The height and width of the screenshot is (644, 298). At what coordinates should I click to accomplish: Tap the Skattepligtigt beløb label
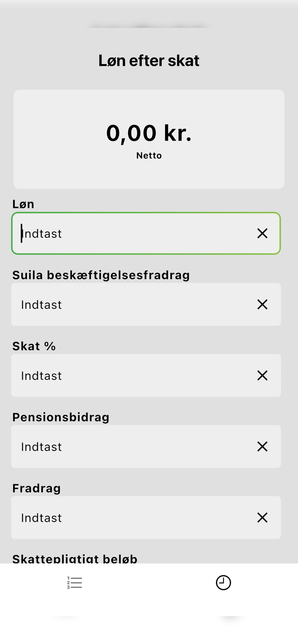tap(75, 558)
